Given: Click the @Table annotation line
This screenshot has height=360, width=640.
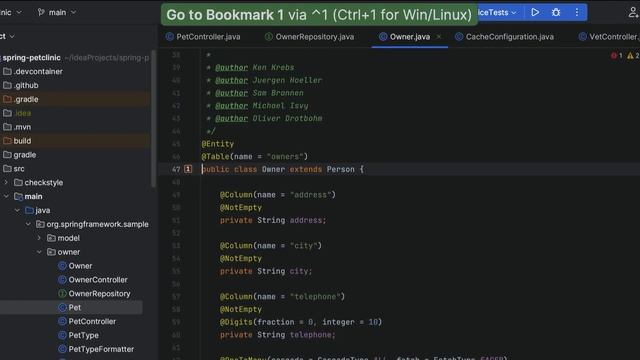Looking at the screenshot, I should coord(255,156).
